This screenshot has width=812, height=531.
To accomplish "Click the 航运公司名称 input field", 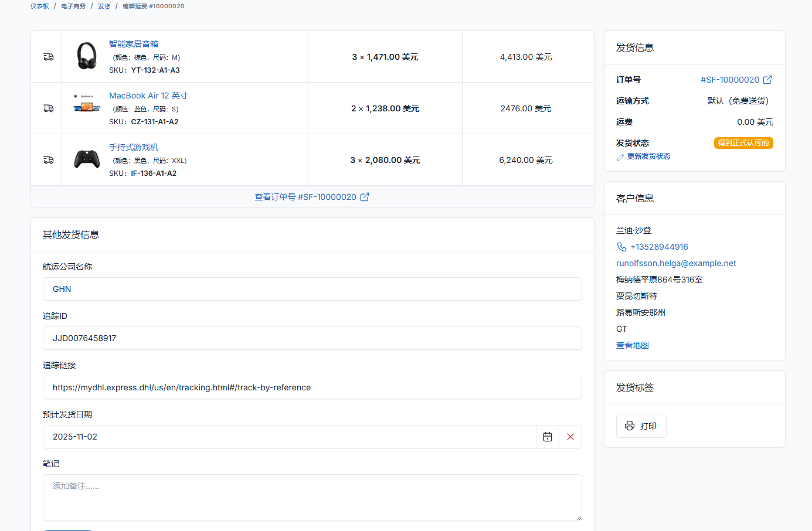I will [x=312, y=289].
